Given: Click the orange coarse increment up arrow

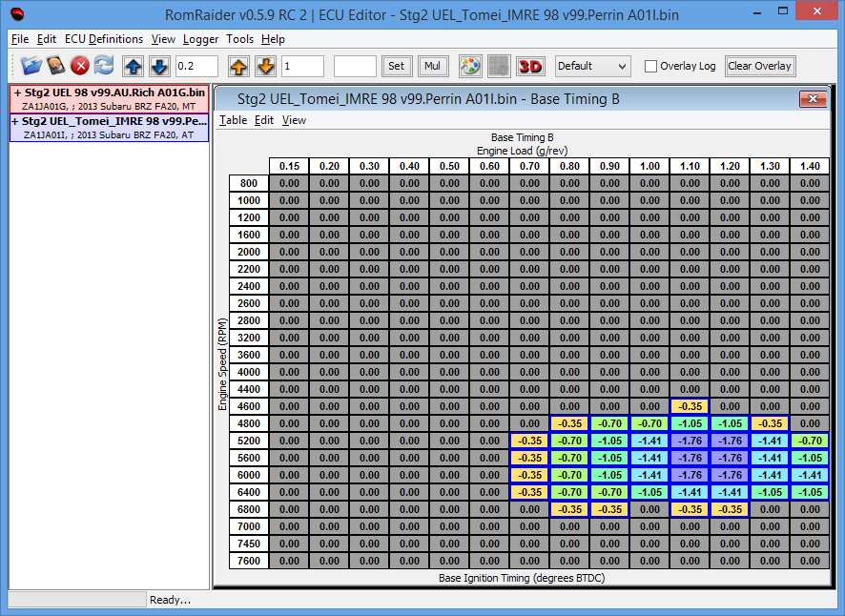Looking at the screenshot, I should (239, 66).
